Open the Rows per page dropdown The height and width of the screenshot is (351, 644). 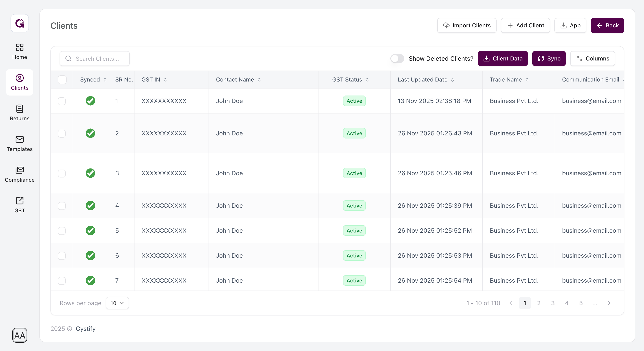(x=117, y=303)
